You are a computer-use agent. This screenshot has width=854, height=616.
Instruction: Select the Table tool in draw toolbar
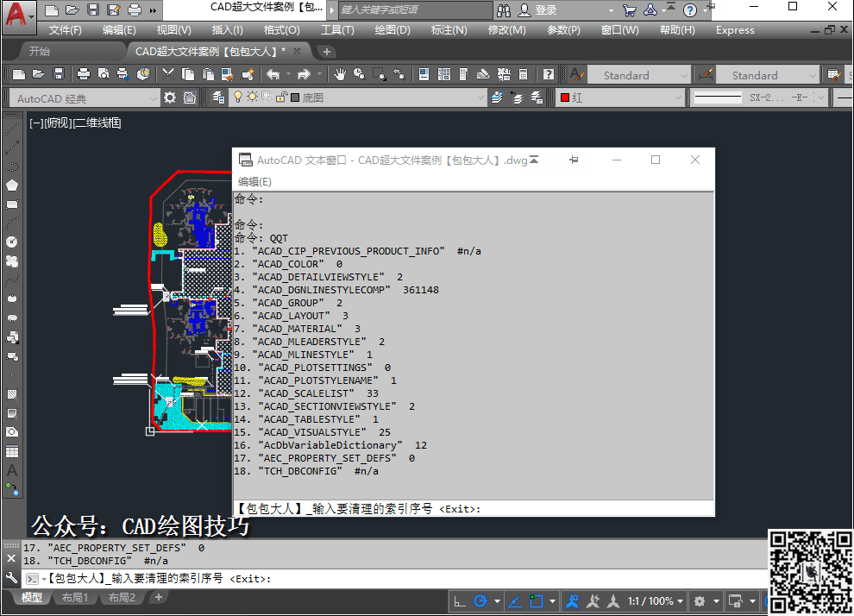[12, 451]
